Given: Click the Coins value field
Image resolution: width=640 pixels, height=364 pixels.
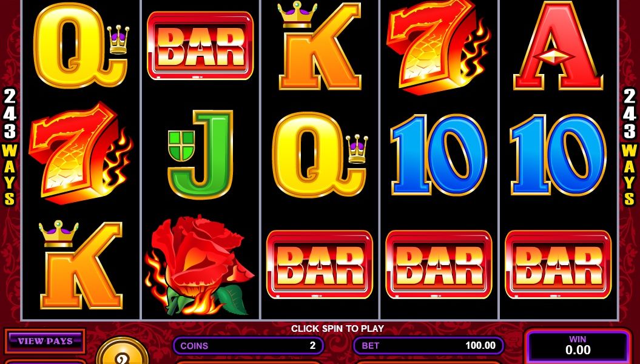Looking at the screenshot, I should [x=249, y=346].
